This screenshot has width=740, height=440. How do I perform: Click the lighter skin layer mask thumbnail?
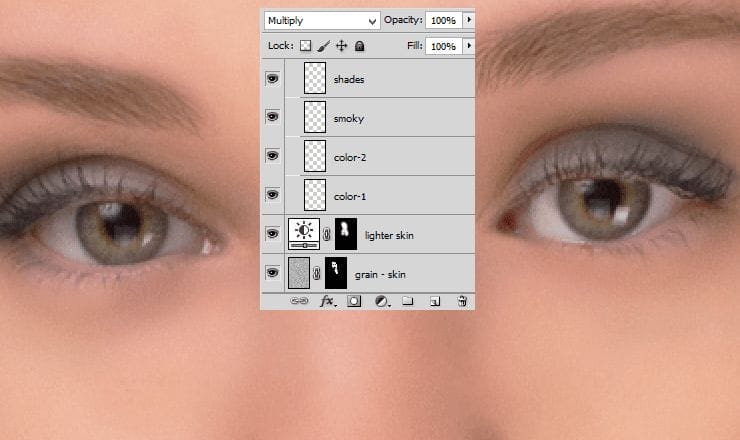(347, 233)
